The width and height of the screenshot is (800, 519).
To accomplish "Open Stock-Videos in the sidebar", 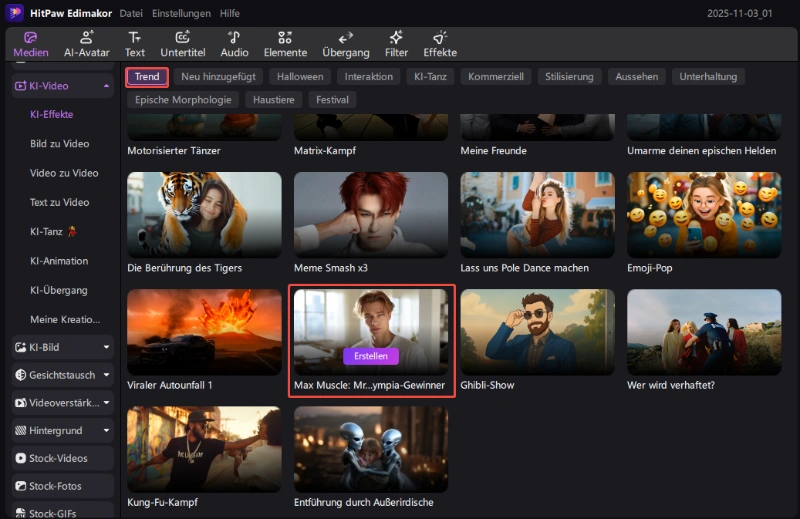I will [x=58, y=458].
